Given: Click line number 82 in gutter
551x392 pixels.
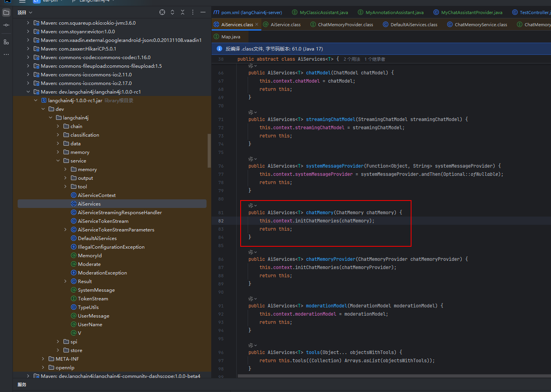Looking at the screenshot, I should (221, 221).
